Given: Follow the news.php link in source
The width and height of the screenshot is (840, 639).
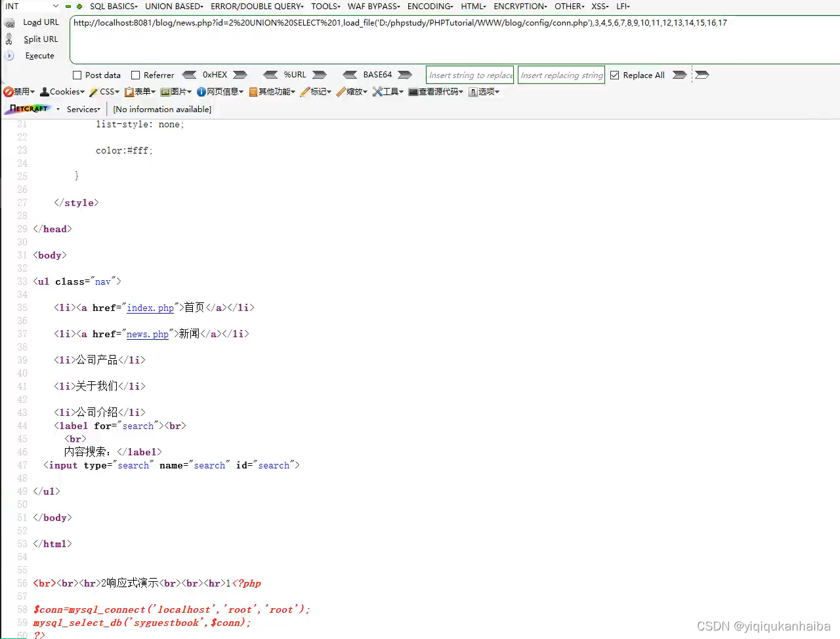Looking at the screenshot, I should tap(148, 334).
